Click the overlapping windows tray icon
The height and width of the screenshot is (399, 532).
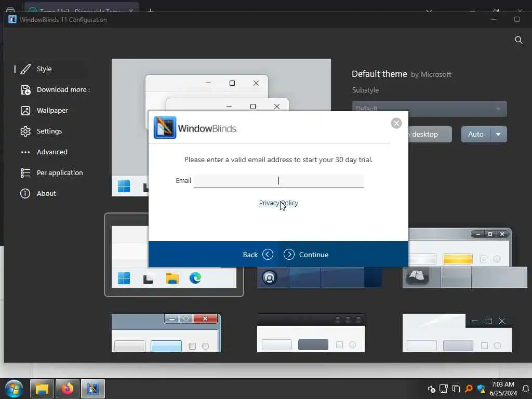point(456,389)
